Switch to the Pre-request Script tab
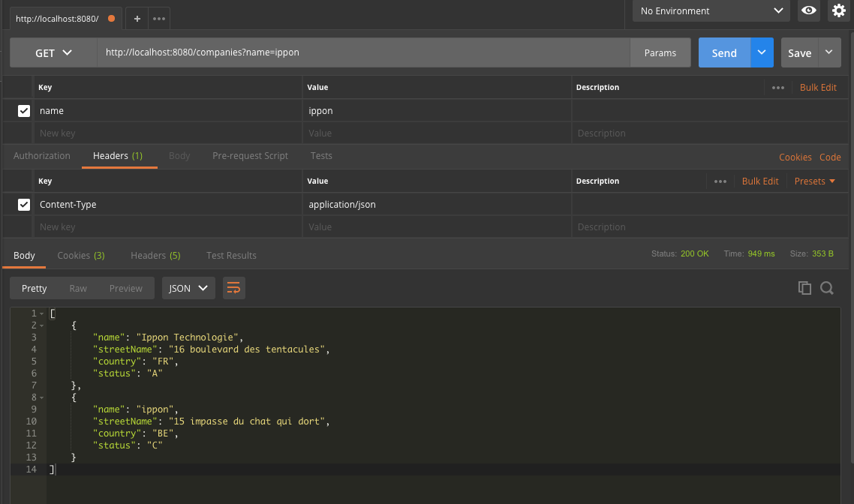 (x=250, y=156)
